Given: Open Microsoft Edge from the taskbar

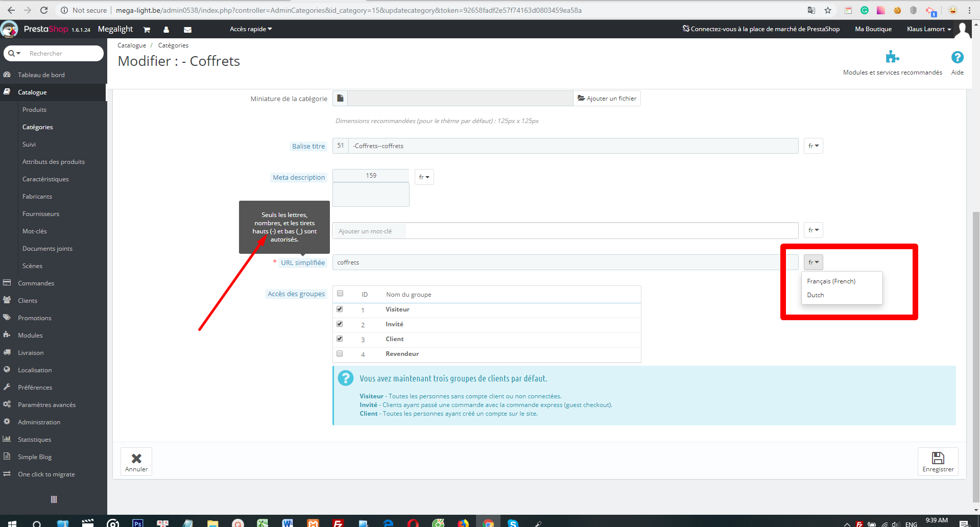Looking at the screenshot, I should pyautogui.click(x=388, y=523).
